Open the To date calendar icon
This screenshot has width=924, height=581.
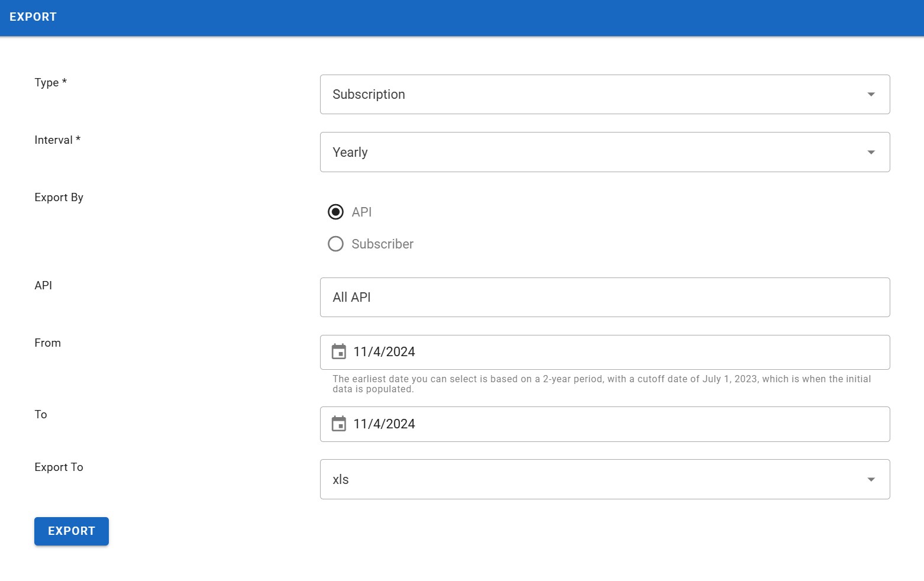coord(338,424)
